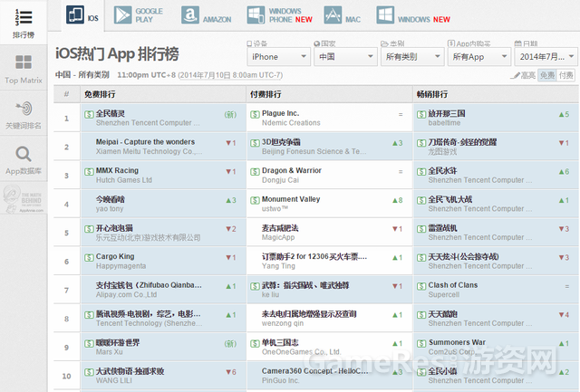Click developer Happymagenta text
The image size is (580, 392).
(121, 266)
